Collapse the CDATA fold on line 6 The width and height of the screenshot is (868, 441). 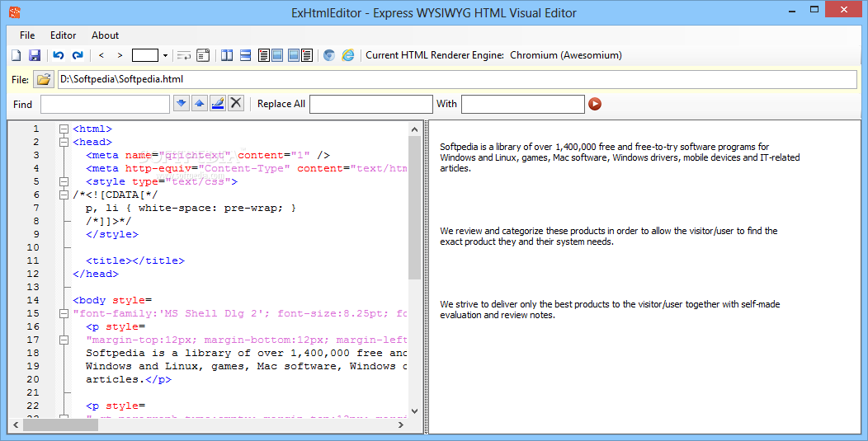click(64, 195)
